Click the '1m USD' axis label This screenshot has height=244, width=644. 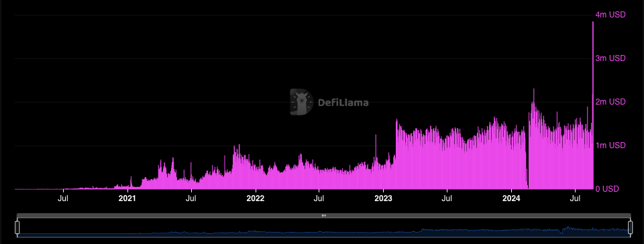[x=610, y=145]
